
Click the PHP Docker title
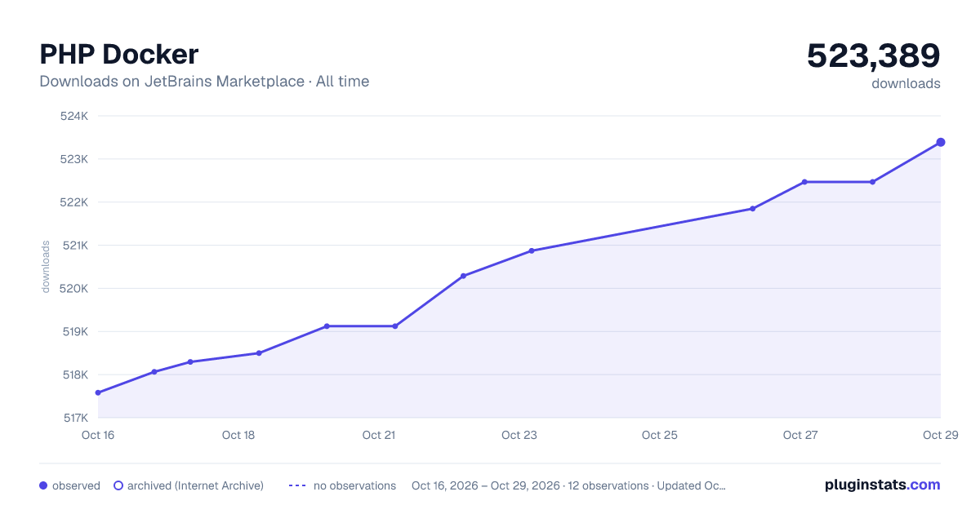tap(118, 55)
